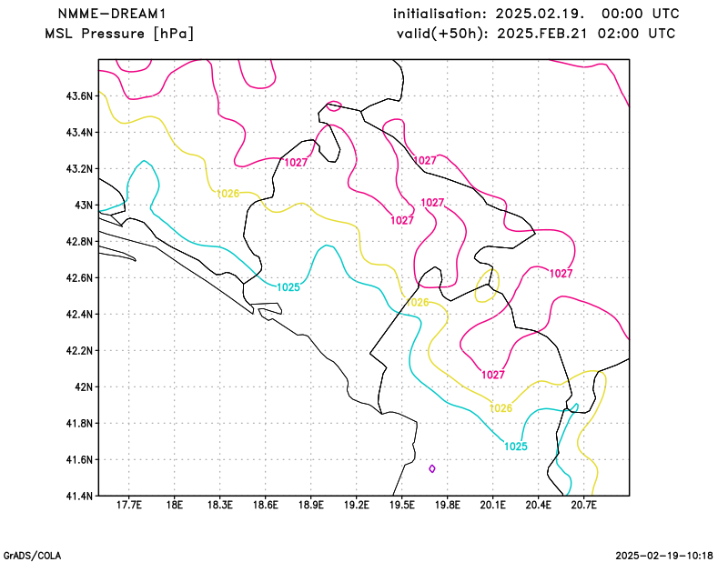This screenshot has height=562, width=728.
Task: Click the 18.6E longitude axis label
Action: (266, 505)
